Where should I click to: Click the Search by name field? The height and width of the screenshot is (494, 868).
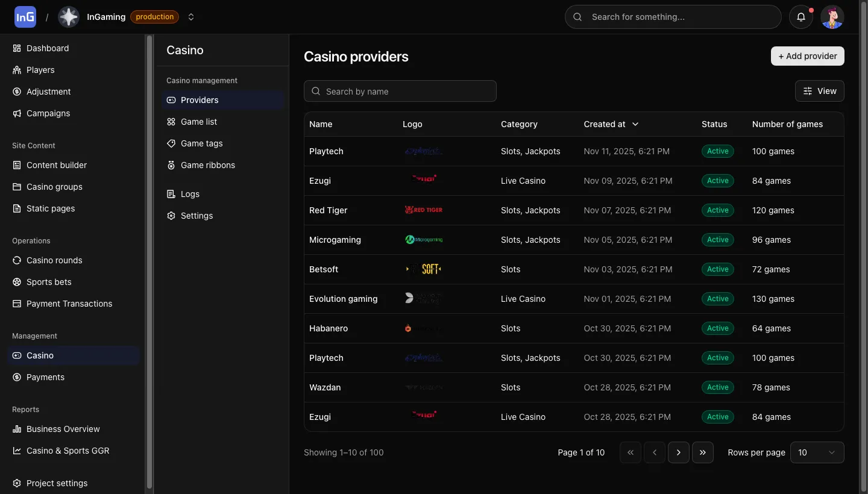400,91
